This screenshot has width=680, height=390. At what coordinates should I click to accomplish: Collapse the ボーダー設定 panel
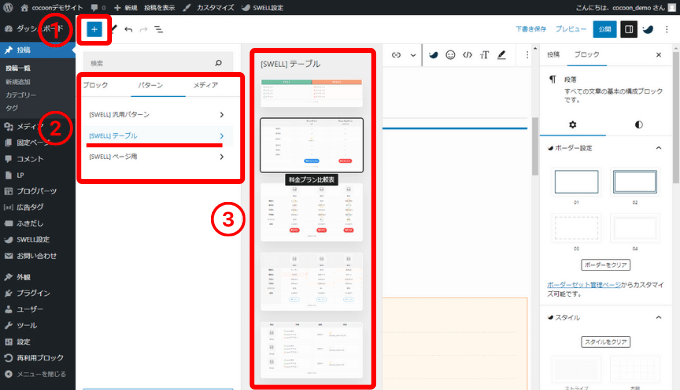605,148
